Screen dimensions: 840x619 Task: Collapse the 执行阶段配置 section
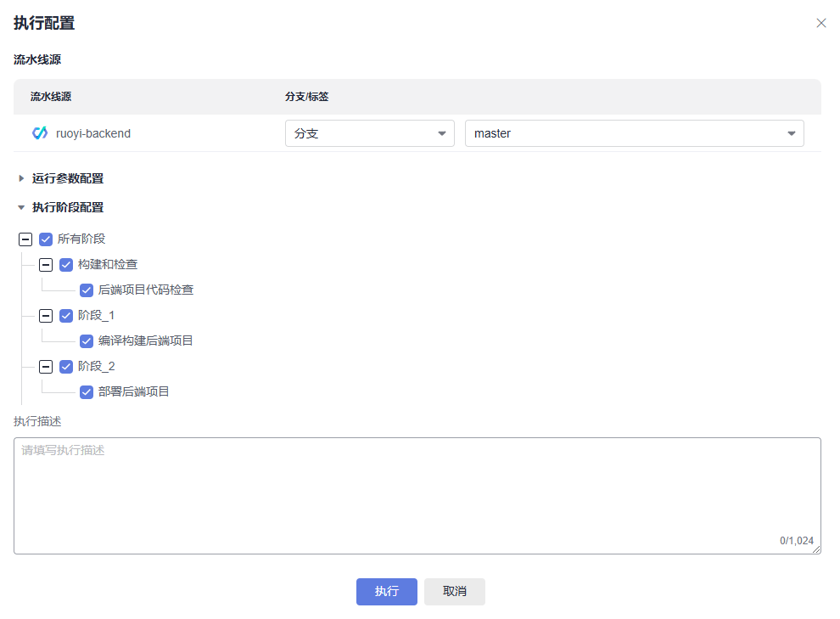21,207
